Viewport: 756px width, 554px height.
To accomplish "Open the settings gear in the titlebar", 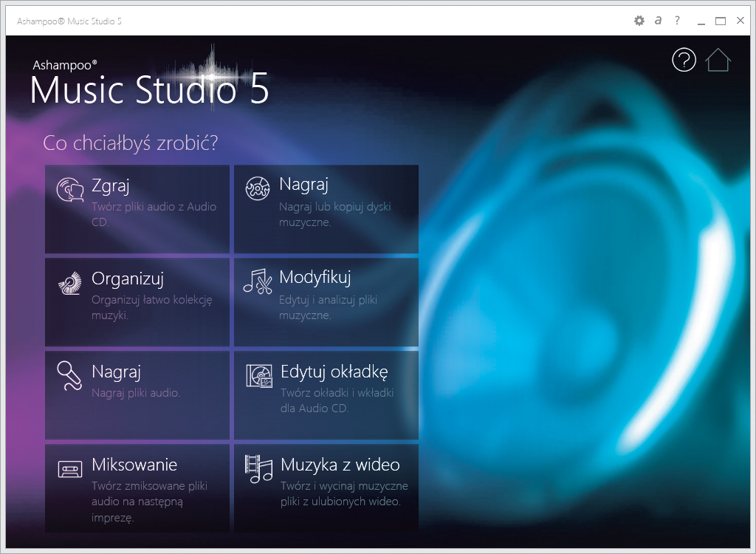I will point(639,21).
